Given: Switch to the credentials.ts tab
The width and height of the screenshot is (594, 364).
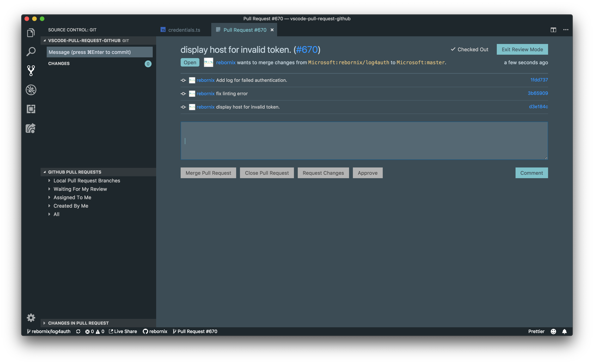Looking at the screenshot, I should click(x=184, y=30).
